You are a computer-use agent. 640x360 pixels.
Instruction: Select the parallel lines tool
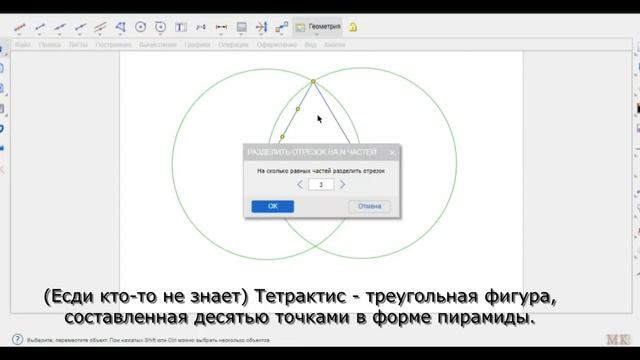point(100,27)
